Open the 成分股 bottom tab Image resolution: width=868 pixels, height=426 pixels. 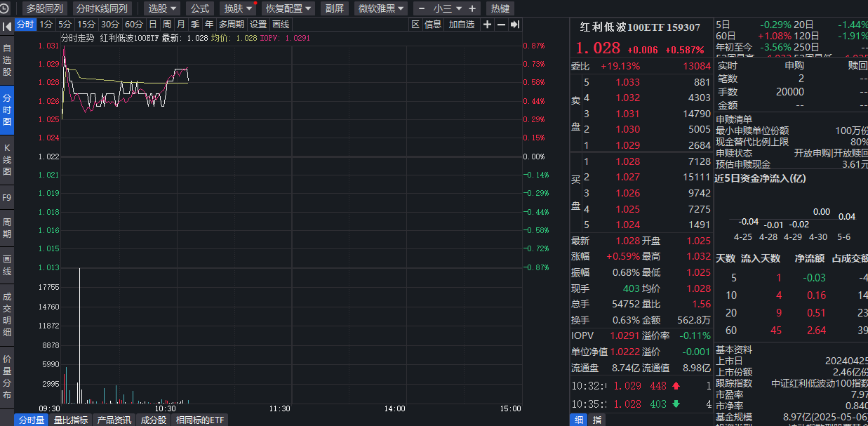tap(153, 420)
